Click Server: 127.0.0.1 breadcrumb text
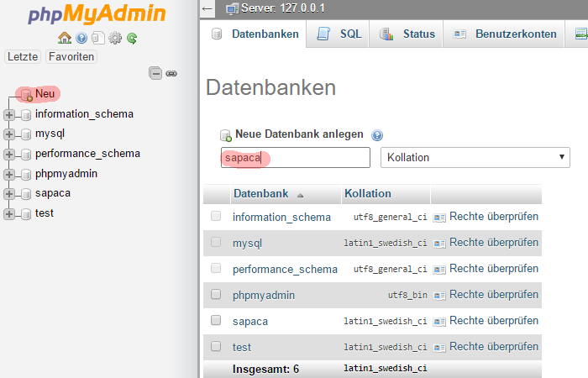 tap(283, 8)
